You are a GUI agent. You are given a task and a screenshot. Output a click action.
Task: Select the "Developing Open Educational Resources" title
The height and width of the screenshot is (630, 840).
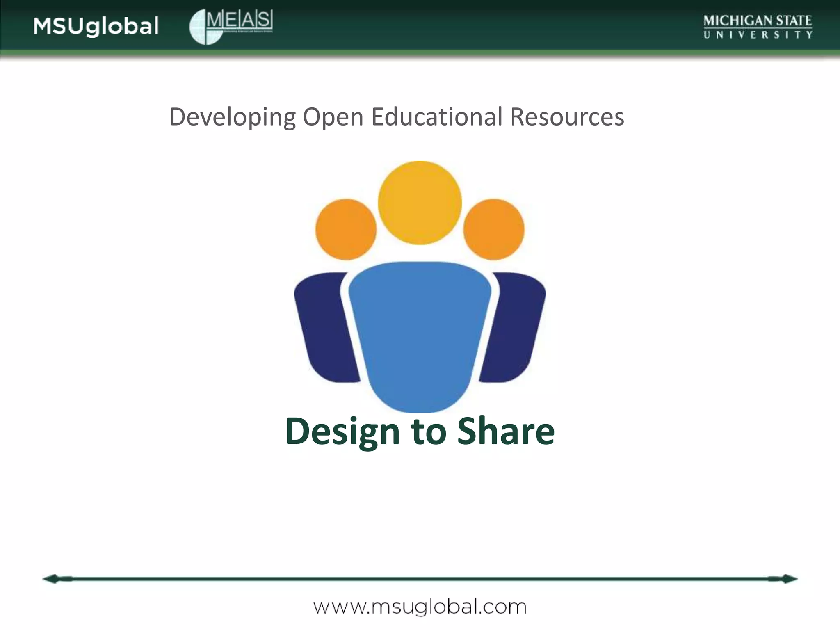(x=397, y=117)
